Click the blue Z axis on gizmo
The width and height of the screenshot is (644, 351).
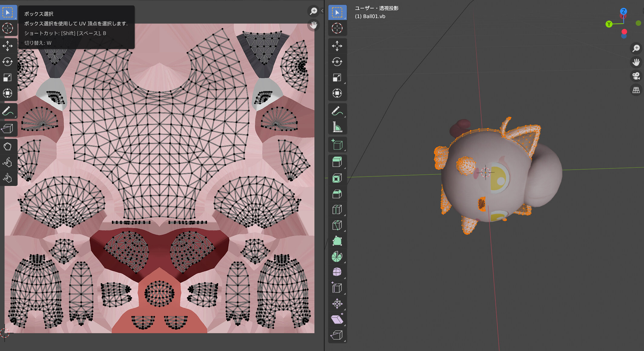tap(623, 11)
